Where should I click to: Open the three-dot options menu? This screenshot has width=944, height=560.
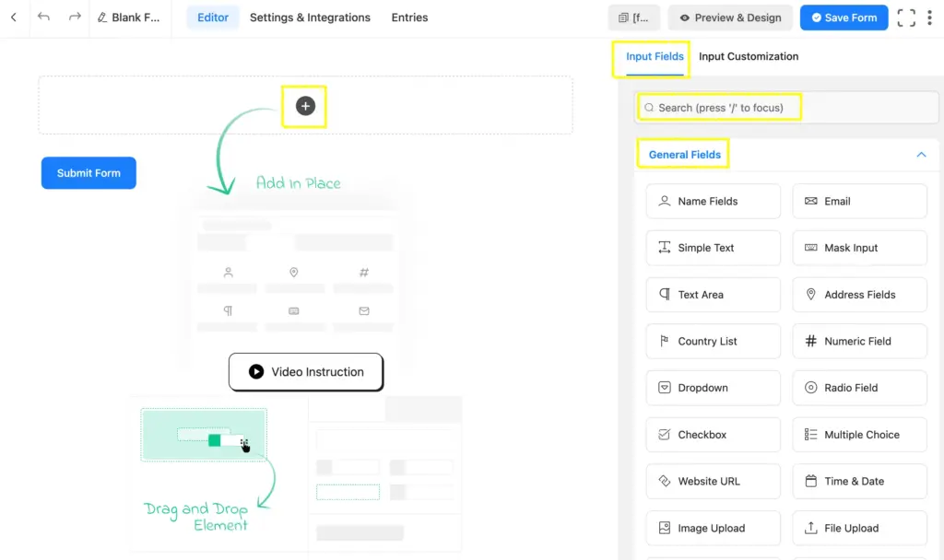coord(930,17)
